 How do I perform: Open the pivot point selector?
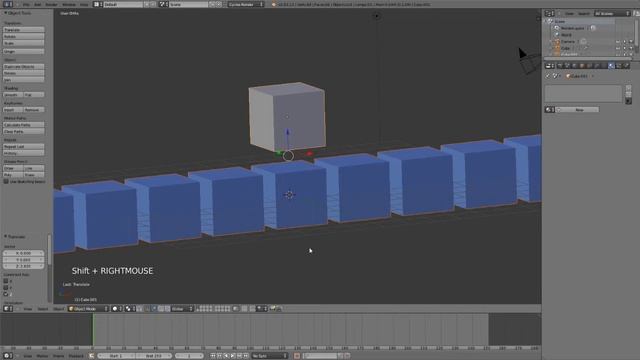point(130,309)
